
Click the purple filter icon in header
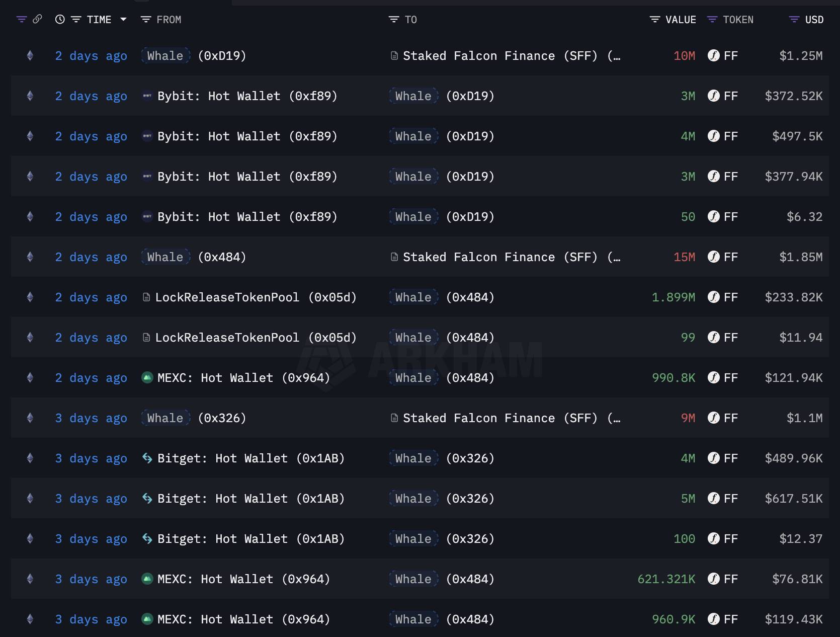pyautogui.click(x=22, y=20)
